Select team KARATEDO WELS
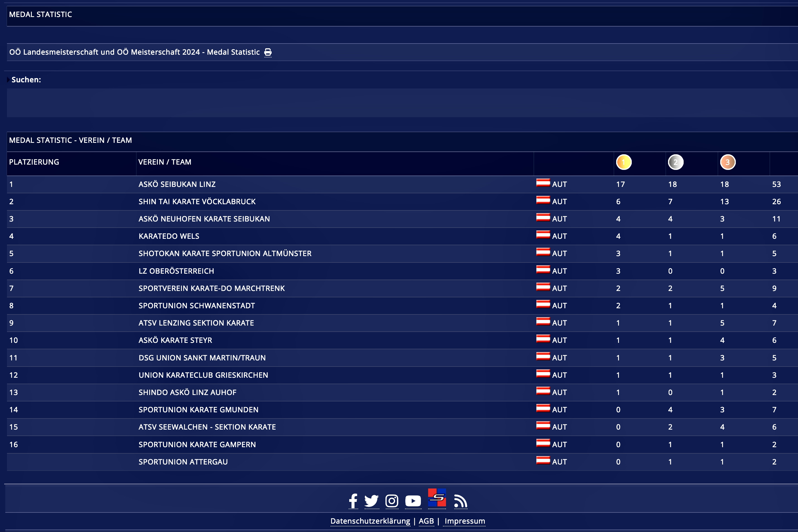Screen dimensions: 798x532 169,236
